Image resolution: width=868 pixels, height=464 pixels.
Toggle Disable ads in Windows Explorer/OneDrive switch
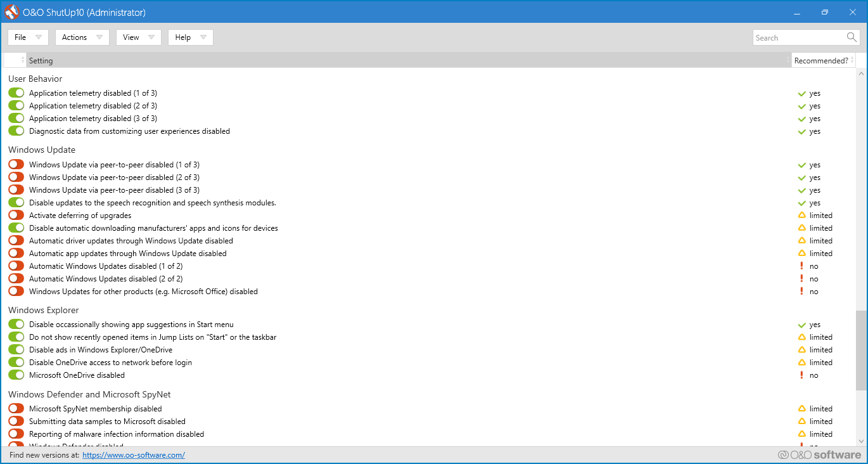pyautogui.click(x=16, y=350)
